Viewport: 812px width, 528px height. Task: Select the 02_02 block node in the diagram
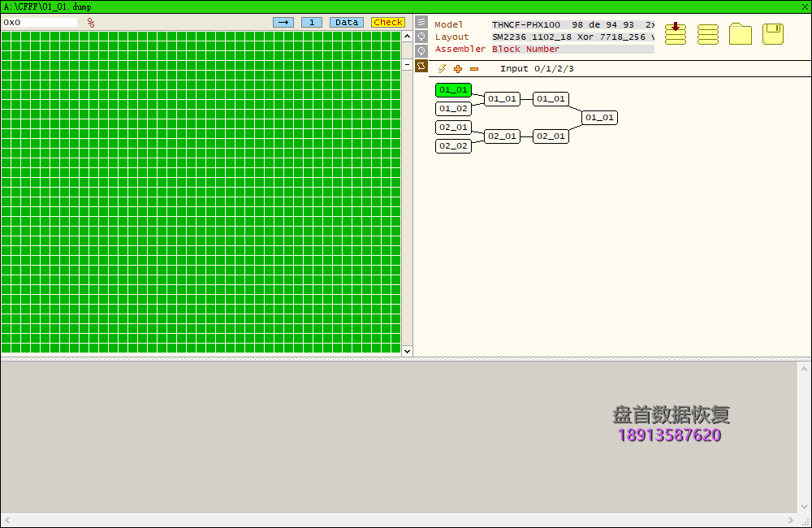[x=453, y=145]
